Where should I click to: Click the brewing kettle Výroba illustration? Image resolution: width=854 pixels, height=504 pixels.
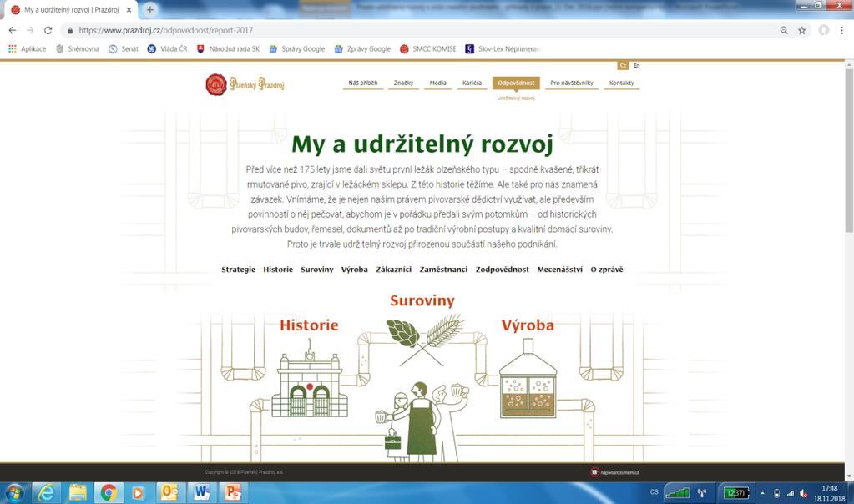coord(528,379)
